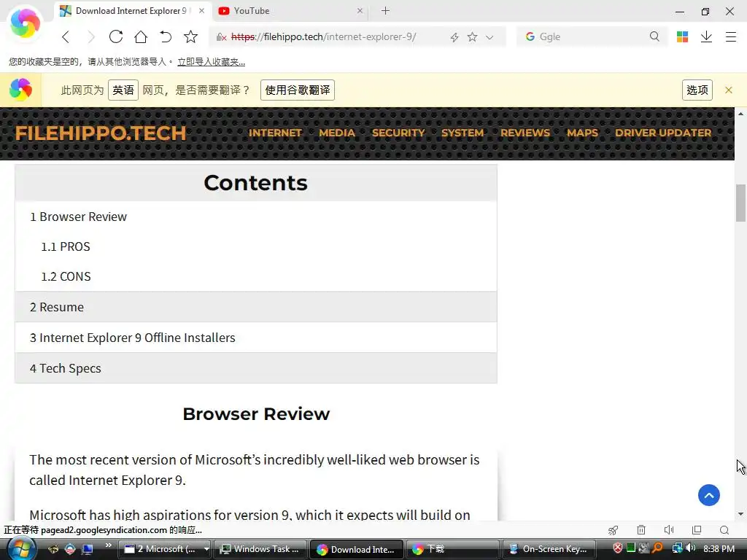Click the magnifier search icon in search box
747x560 pixels.
654,36
